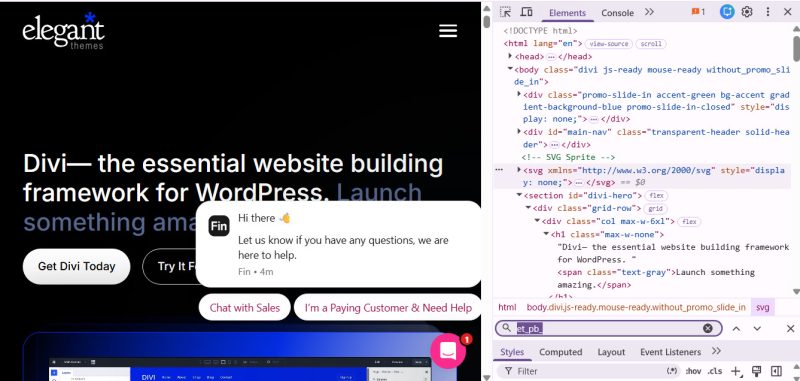Click the ellipsis badge in main-nav div
This screenshot has width=800, height=381.
point(555,145)
